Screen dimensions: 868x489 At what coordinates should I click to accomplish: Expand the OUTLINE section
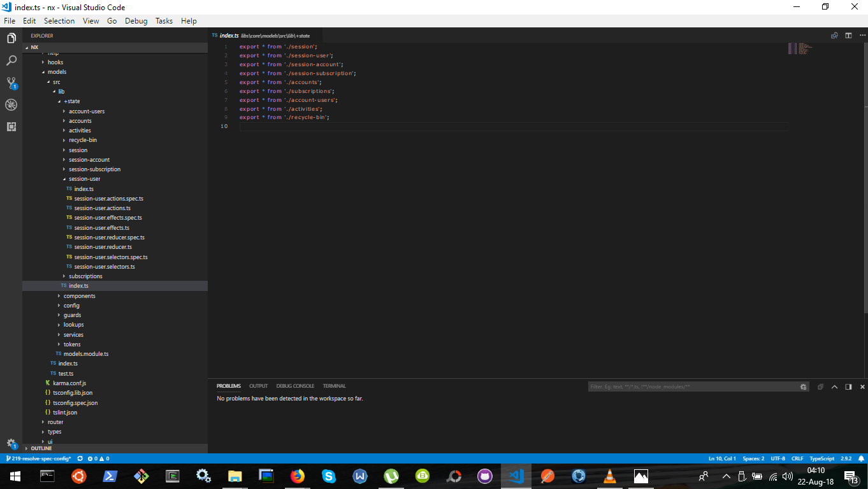coord(41,448)
